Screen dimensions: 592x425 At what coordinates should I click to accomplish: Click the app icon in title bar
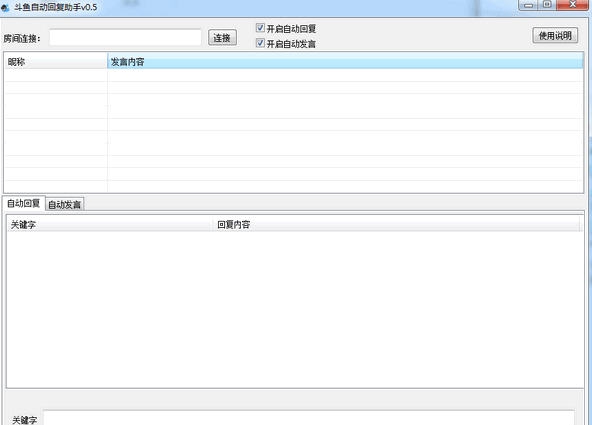pyautogui.click(x=5, y=7)
